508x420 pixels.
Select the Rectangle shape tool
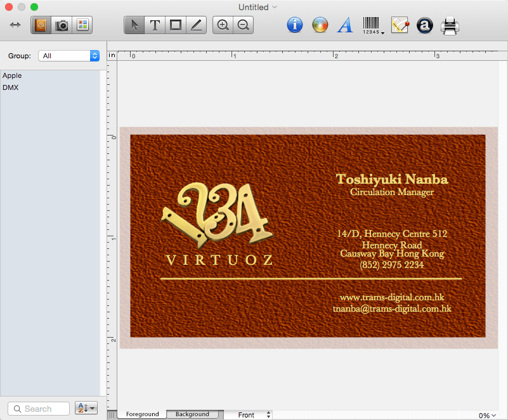click(176, 25)
